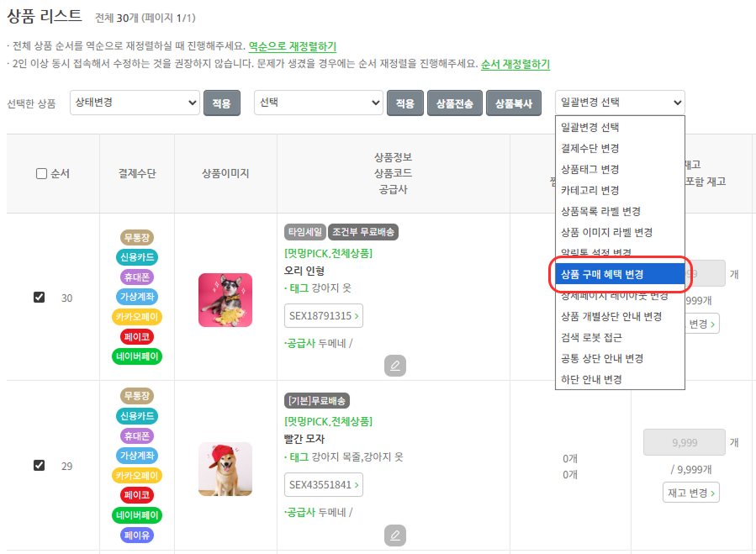Click the 신용카드 badge in product 30 row
This screenshot has height=554, width=756.
(x=137, y=257)
